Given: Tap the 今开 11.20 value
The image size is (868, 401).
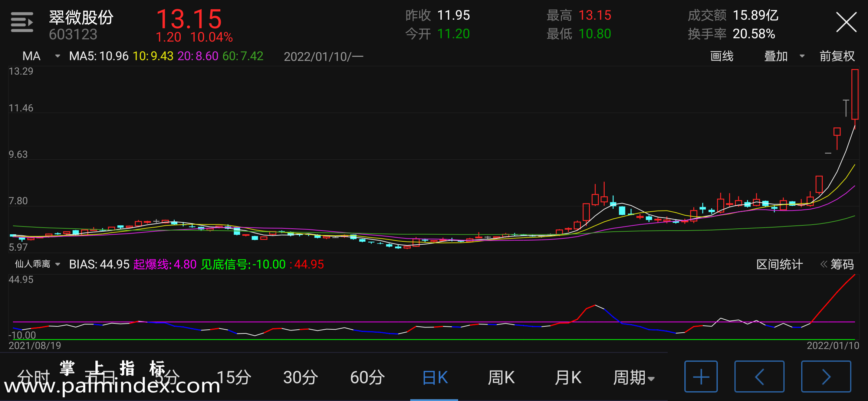Looking at the screenshot, I should 438,34.
